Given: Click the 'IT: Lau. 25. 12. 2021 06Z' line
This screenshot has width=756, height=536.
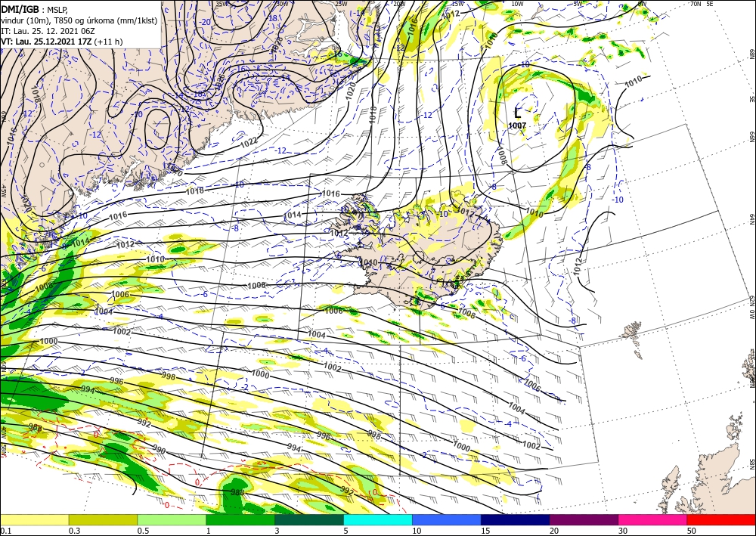Looking at the screenshot, I should (x=48, y=31).
